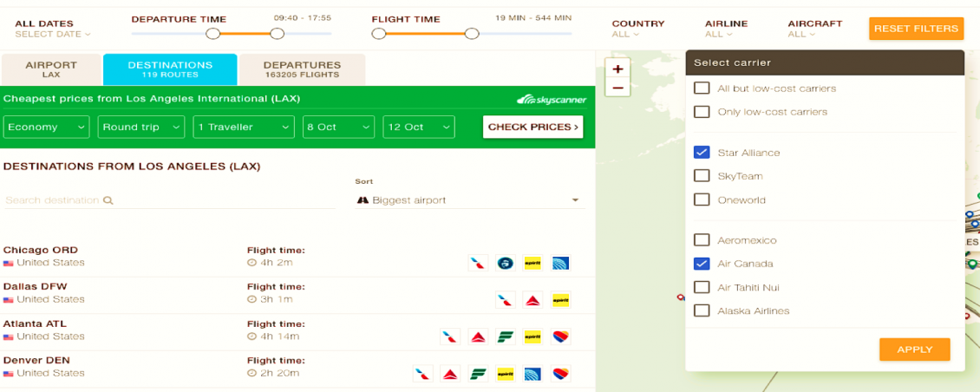
Task: Click the Southwest logo in Atlanta ATL row
Action: 560,337
